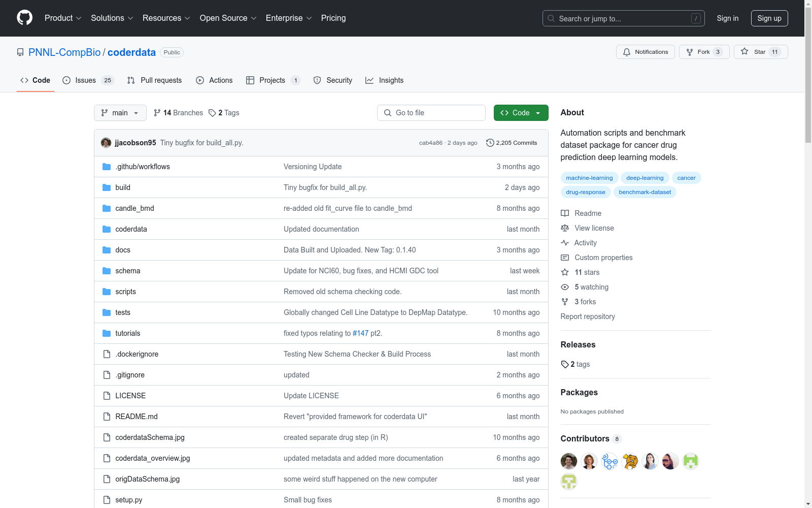
Task: Click jjacobson95's avatar in the commit bar
Action: (x=106, y=143)
